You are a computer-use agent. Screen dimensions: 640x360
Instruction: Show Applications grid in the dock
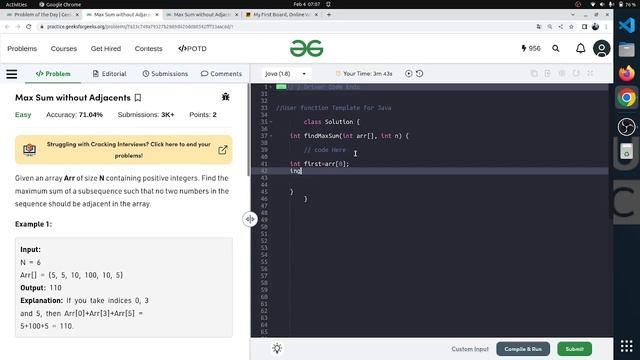tap(627, 346)
